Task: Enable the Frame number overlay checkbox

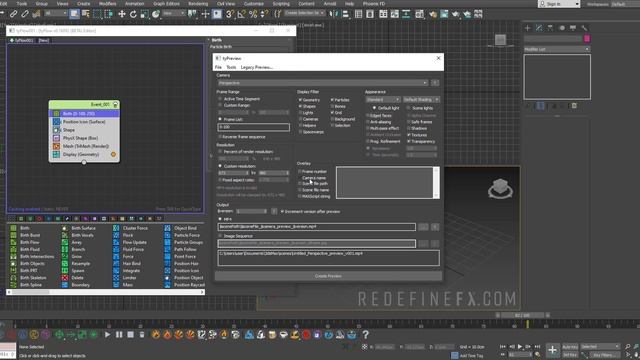Action: coord(300,171)
